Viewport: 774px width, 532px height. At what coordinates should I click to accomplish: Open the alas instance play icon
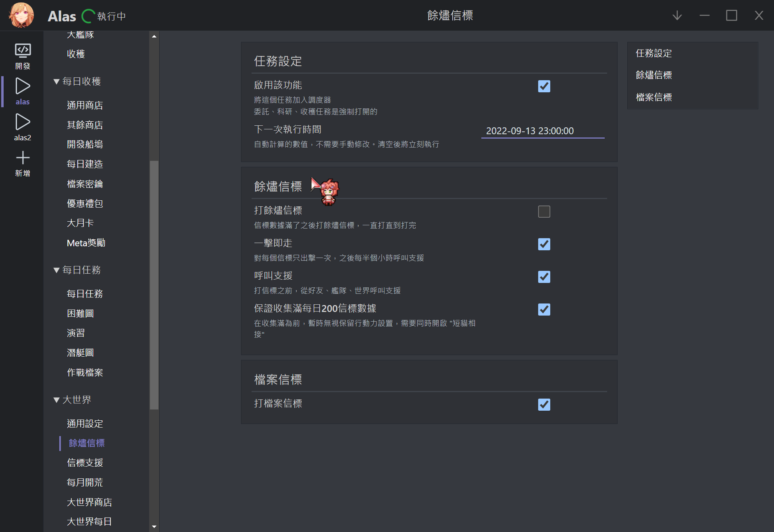coord(23,86)
